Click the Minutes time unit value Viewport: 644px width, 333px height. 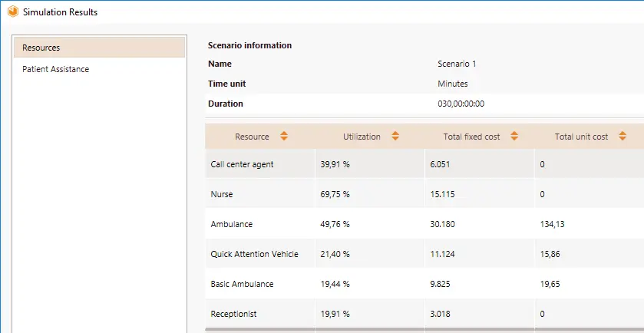(453, 84)
